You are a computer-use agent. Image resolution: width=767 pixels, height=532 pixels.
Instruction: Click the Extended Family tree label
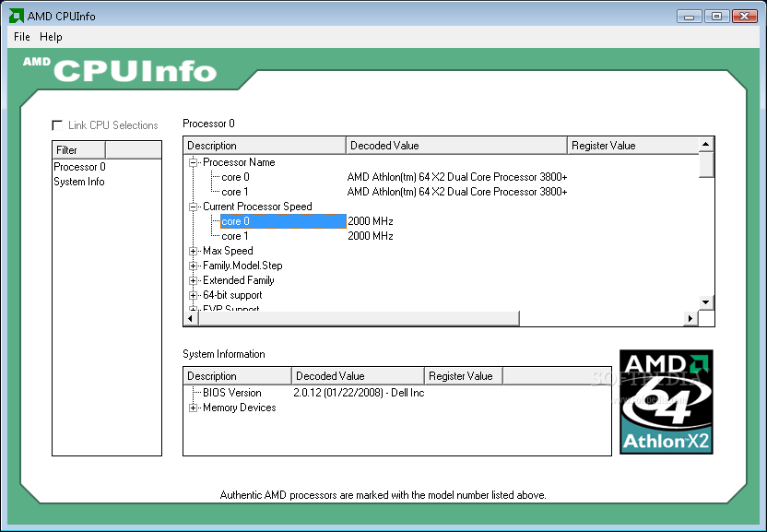pyautogui.click(x=239, y=280)
